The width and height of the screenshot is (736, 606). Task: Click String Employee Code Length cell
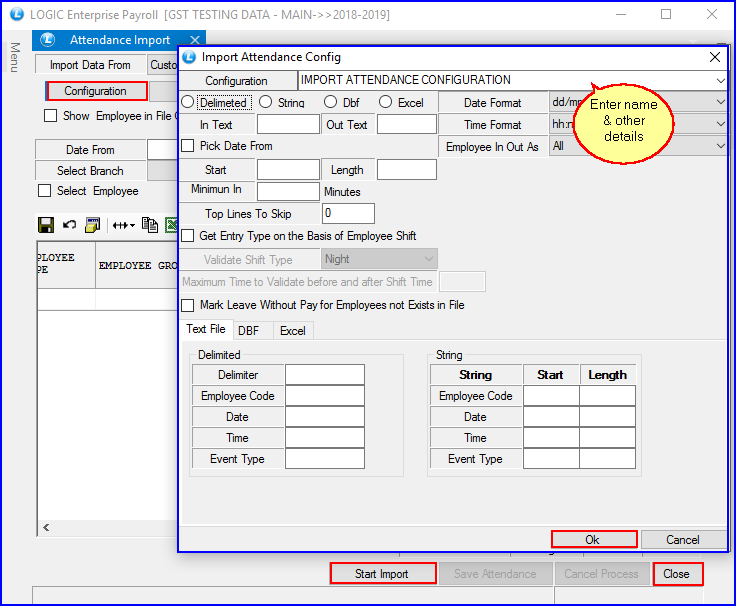click(607, 396)
